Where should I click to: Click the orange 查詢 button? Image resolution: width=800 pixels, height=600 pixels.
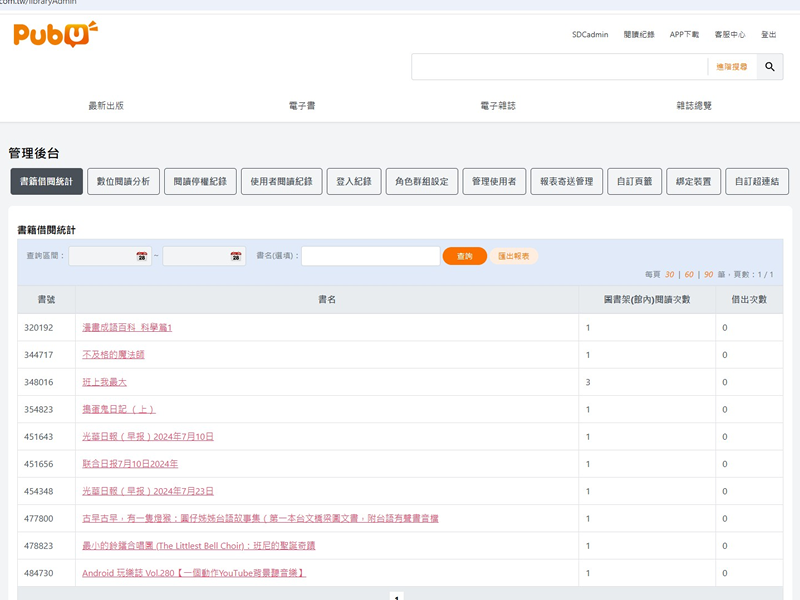tap(464, 256)
